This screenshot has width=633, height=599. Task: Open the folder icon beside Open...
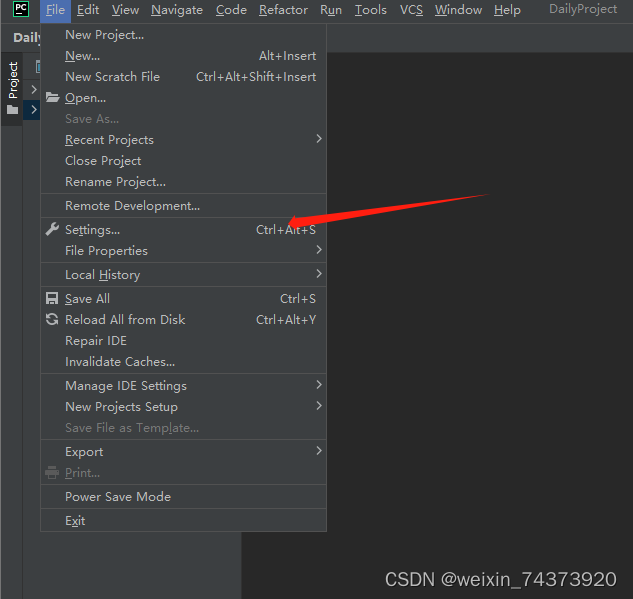[x=52, y=97]
